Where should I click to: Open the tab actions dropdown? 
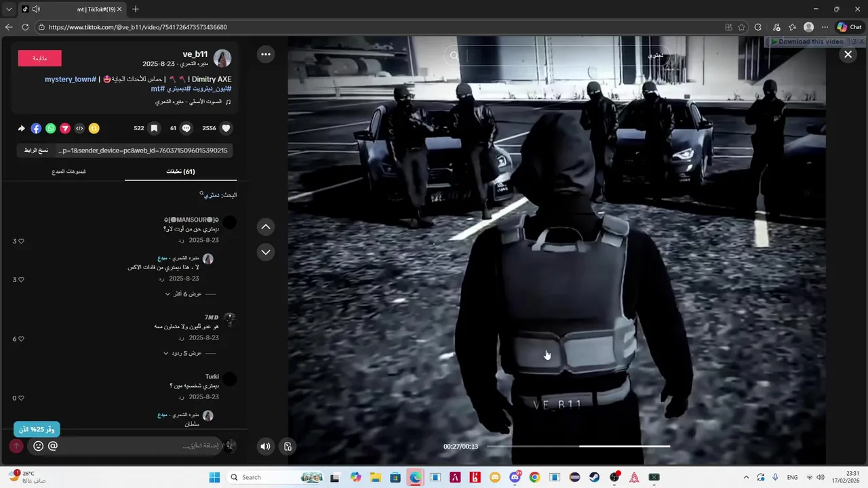[x=9, y=9]
